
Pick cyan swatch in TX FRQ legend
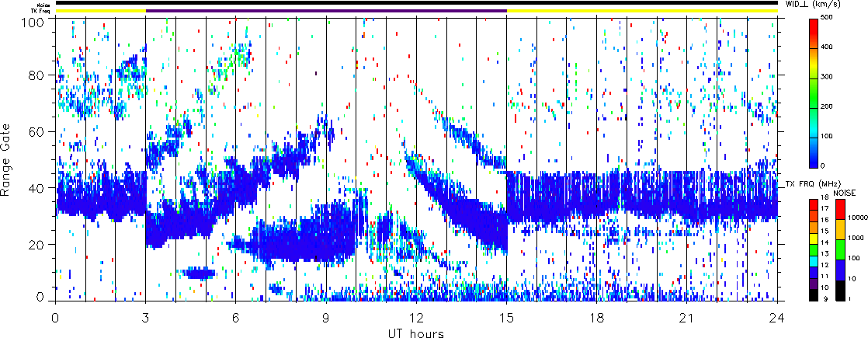coord(814,261)
